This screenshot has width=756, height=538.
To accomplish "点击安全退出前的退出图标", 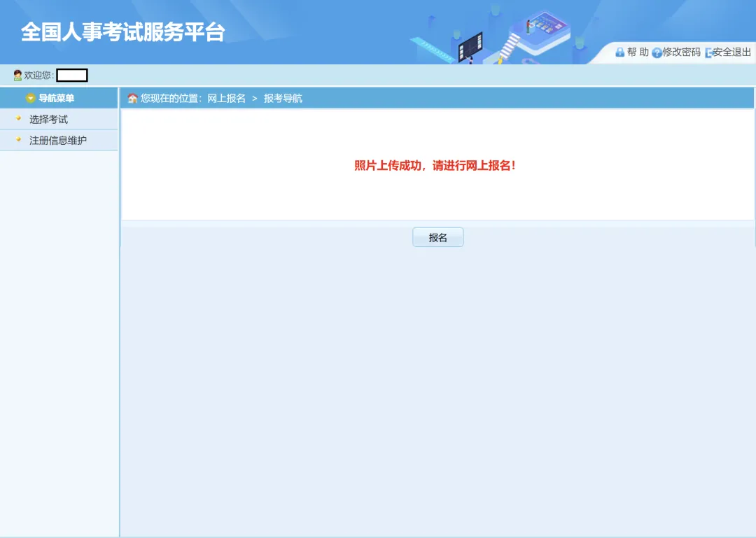I will coord(709,52).
